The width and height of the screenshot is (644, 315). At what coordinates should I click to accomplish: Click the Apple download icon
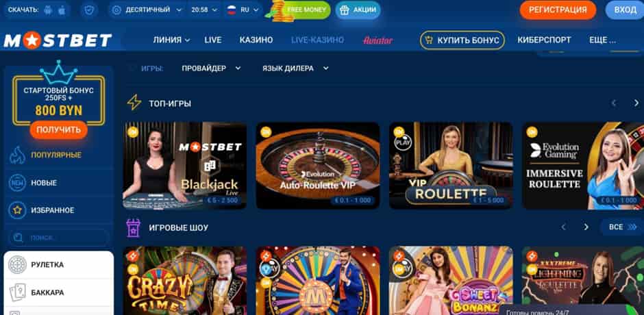[62, 10]
